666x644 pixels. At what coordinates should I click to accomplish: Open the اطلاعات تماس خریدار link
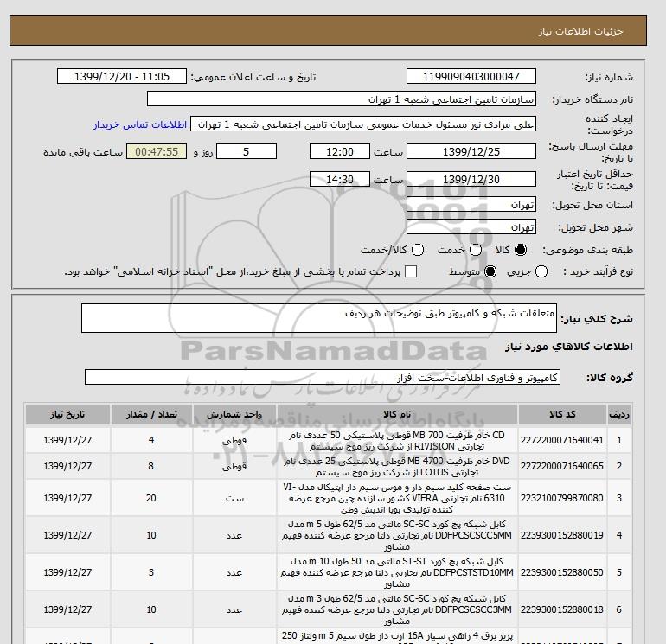(x=140, y=124)
